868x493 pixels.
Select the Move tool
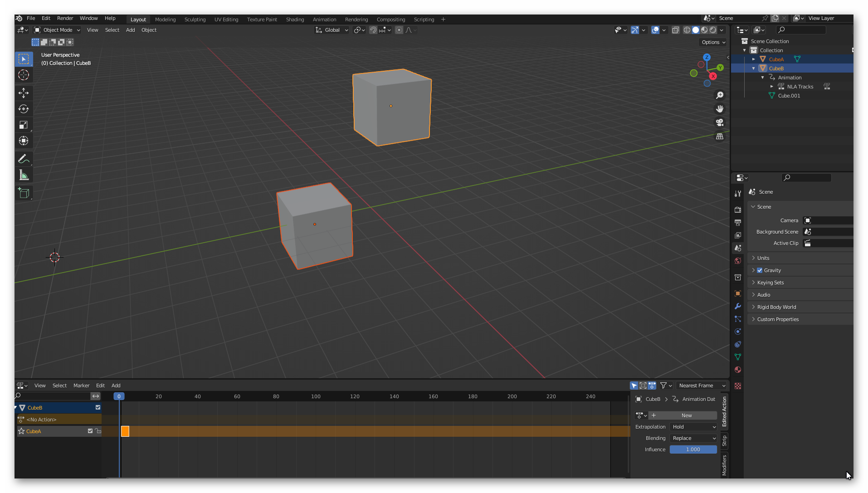(x=24, y=93)
